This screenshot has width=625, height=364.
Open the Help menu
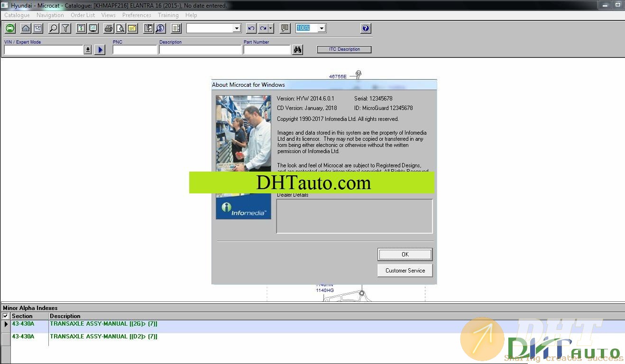click(191, 15)
